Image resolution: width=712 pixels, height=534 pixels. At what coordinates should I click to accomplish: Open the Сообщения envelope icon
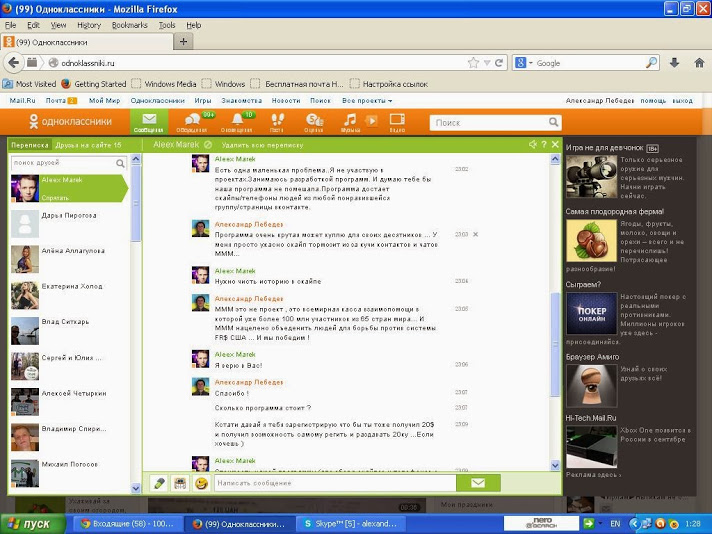pos(149,122)
